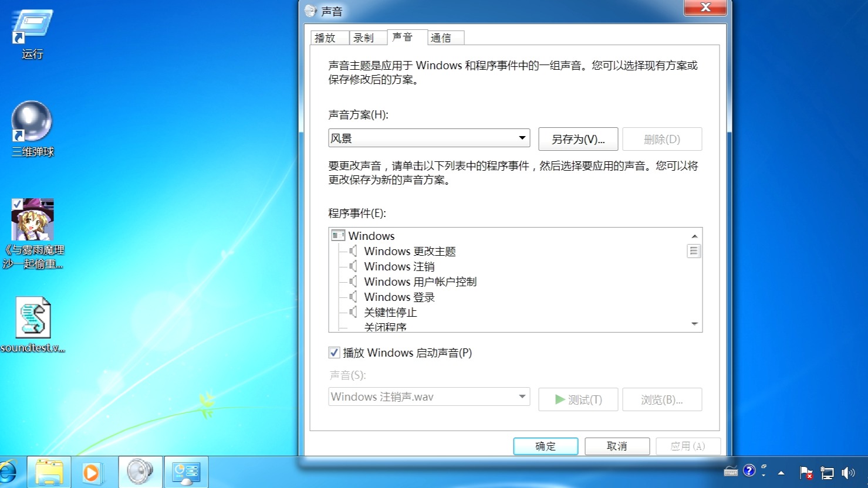Click the control panel taskbar button
Screen dimensions: 868x488
pyautogui.click(x=186, y=472)
